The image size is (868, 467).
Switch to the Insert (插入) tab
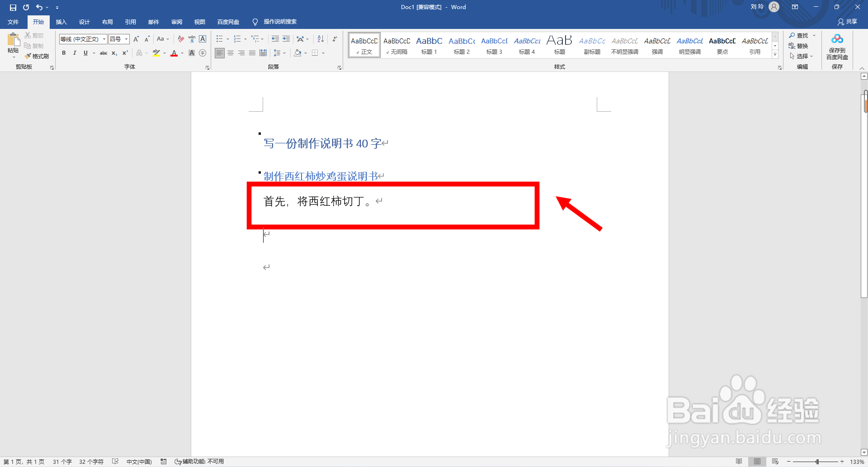pyautogui.click(x=61, y=22)
